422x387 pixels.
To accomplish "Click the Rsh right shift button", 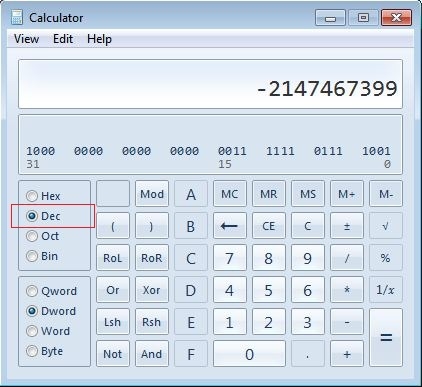I will pyautogui.click(x=152, y=322).
